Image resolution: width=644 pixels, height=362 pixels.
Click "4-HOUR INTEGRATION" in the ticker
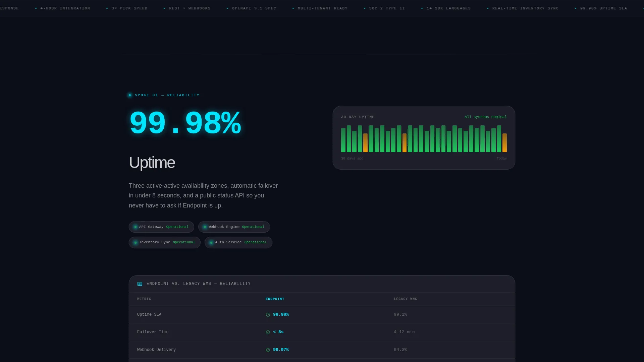pyautogui.click(x=65, y=8)
